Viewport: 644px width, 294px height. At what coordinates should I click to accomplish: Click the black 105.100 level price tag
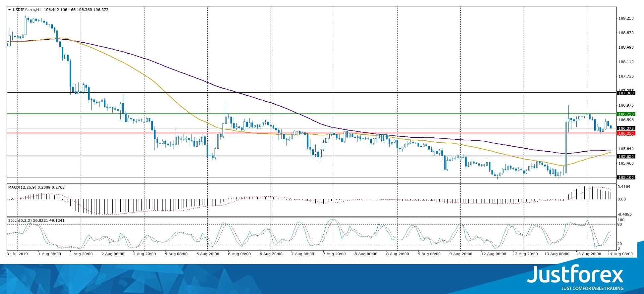pos(626,177)
